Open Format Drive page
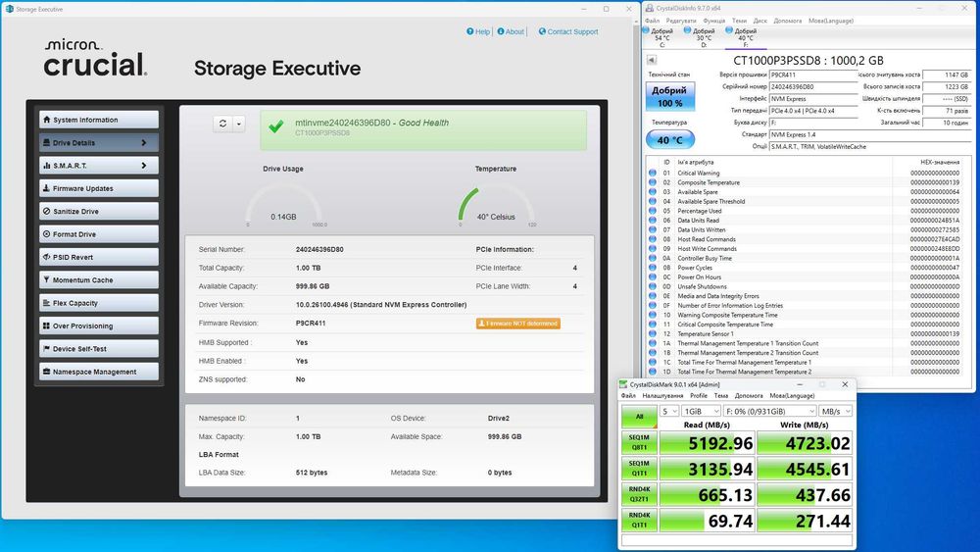This screenshot has width=980, height=552. click(x=99, y=234)
